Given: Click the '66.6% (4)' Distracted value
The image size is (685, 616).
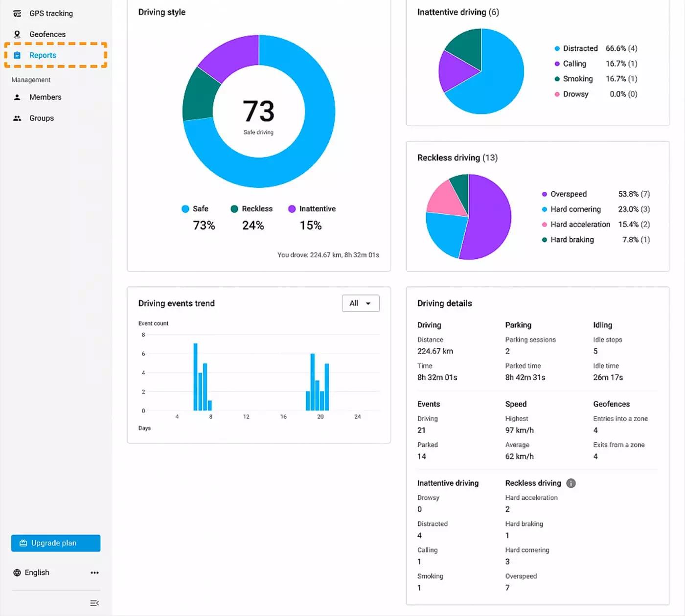Looking at the screenshot, I should click(x=621, y=48).
